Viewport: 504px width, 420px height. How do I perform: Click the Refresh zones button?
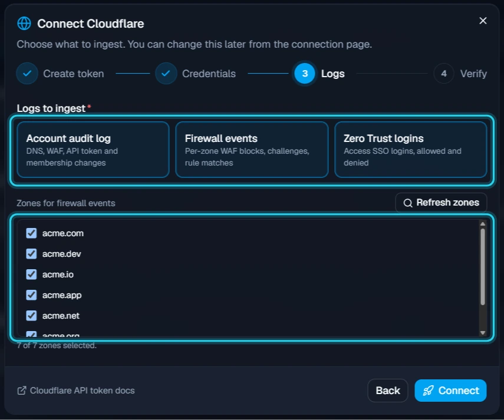[441, 203]
